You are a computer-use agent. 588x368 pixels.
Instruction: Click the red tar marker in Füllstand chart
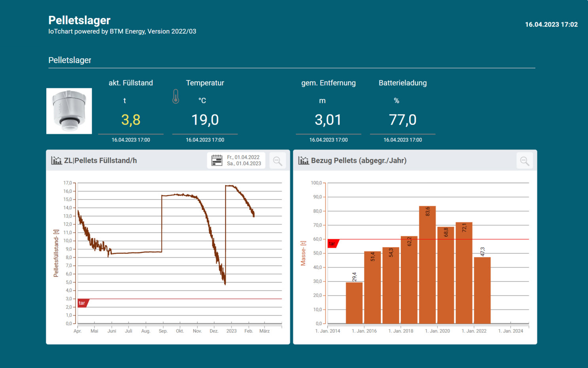point(83,303)
